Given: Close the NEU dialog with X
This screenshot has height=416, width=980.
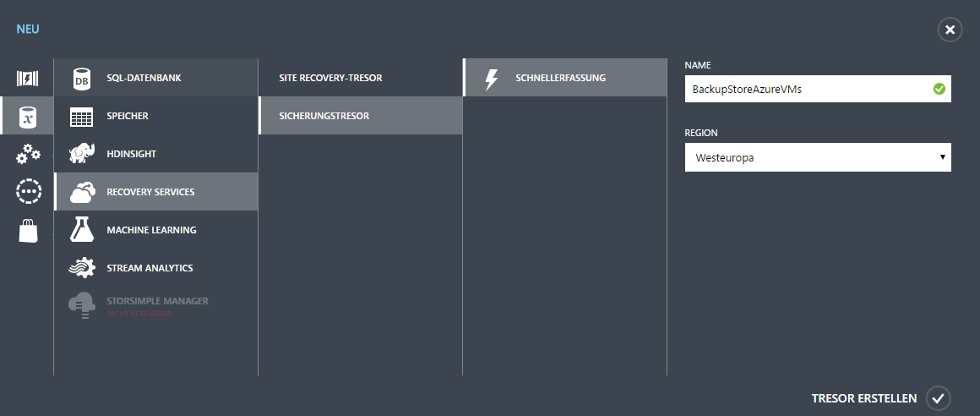Looking at the screenshot, I should (950, 30).
